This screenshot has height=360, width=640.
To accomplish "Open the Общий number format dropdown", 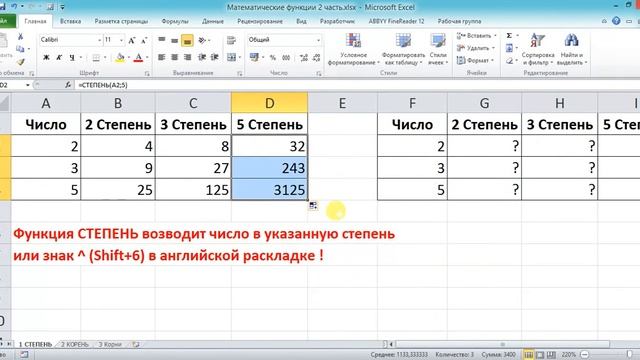I will (318, 40).
